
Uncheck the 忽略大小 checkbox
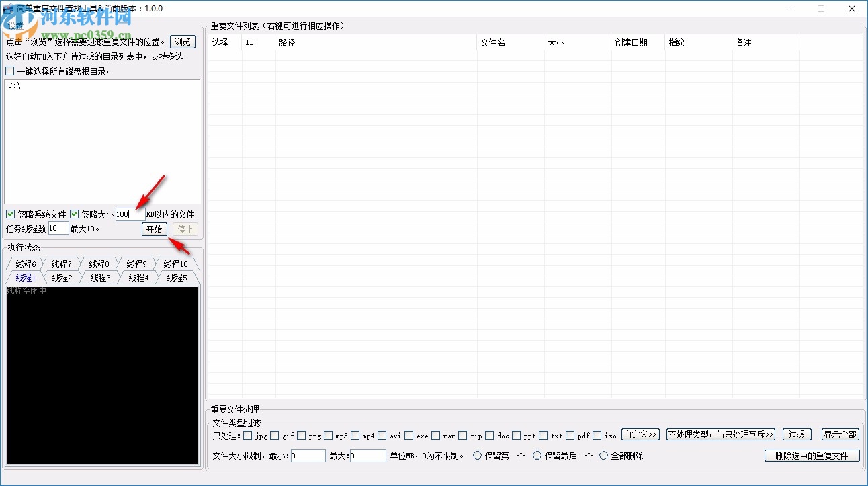(x=74, y=214)
